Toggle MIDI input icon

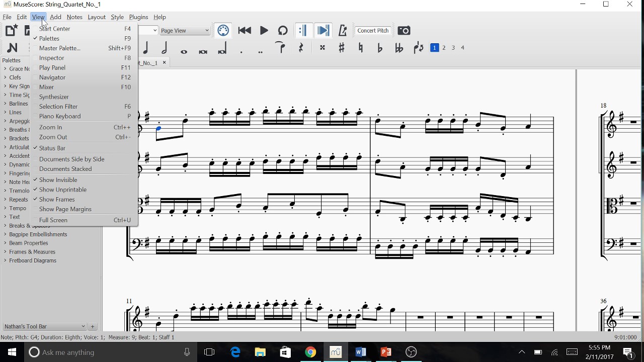[223, 31]
